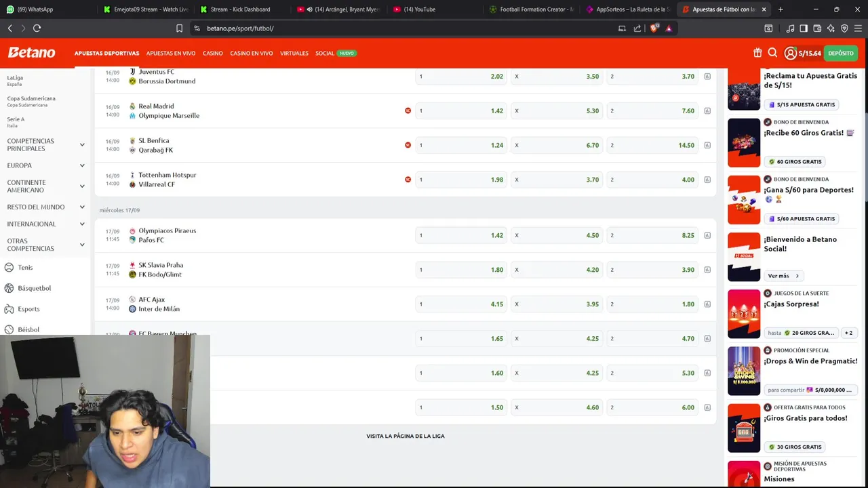Click the share page icon in address bar

pyautogui.click(x=637, y=28)
